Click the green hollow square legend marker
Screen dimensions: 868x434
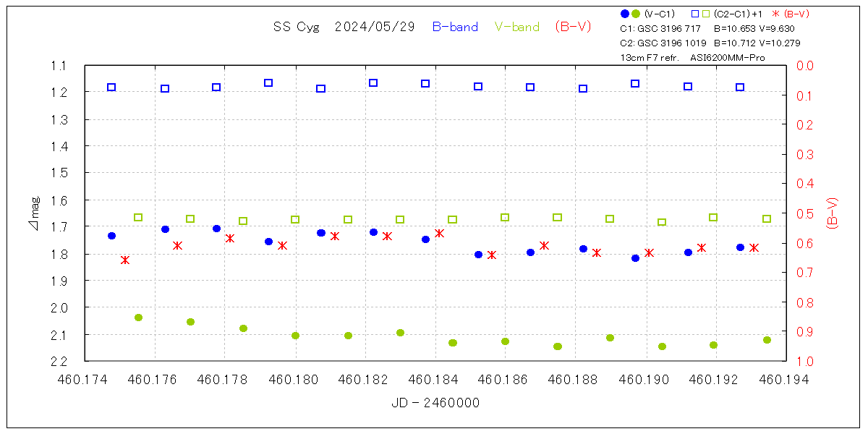705,14
